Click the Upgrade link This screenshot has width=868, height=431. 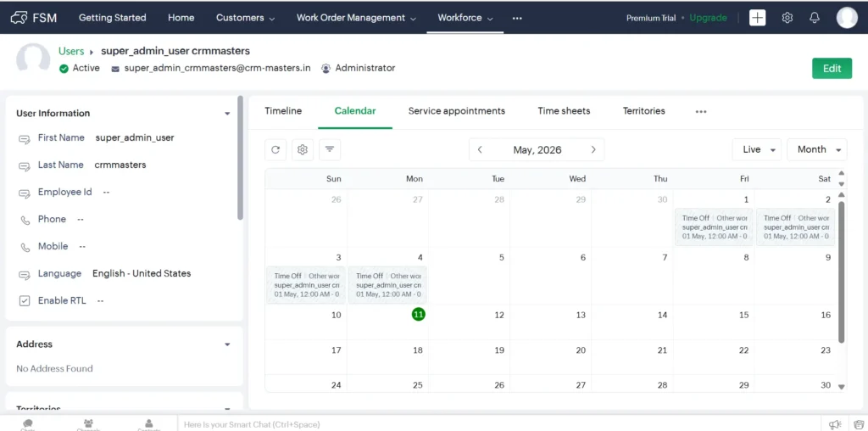coord(708,18)
